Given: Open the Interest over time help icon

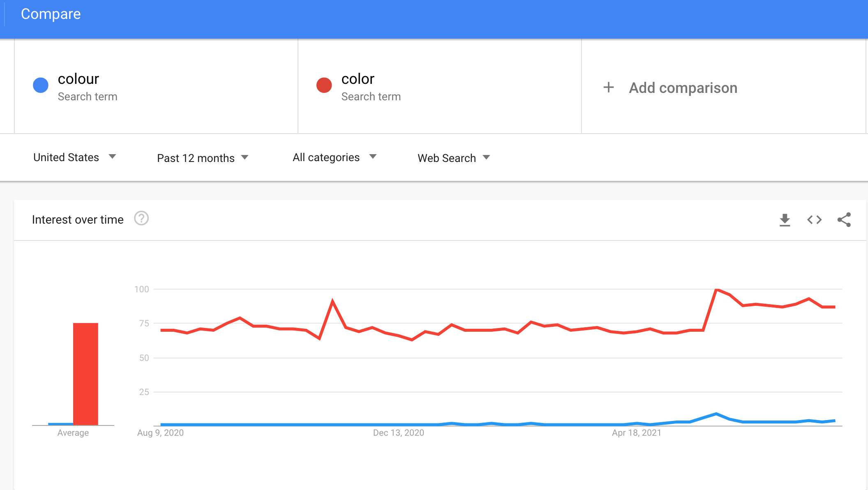Looking at the screenshot, I should click(x=141, y=218).
